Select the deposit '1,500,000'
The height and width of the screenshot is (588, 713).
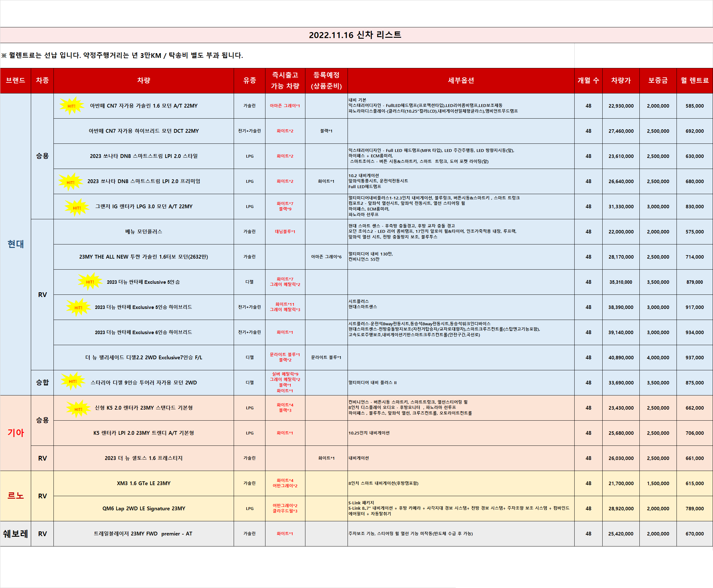pos(658,483)
